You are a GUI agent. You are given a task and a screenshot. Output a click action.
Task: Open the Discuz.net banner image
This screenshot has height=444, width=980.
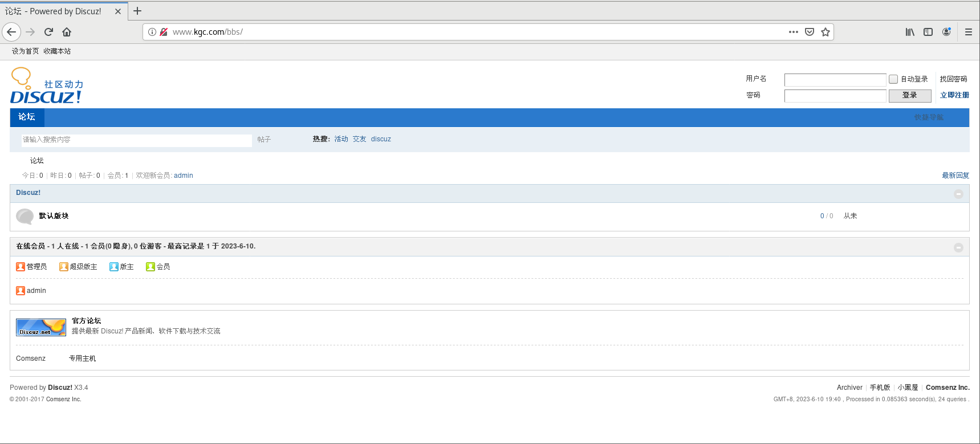(41, 327)
